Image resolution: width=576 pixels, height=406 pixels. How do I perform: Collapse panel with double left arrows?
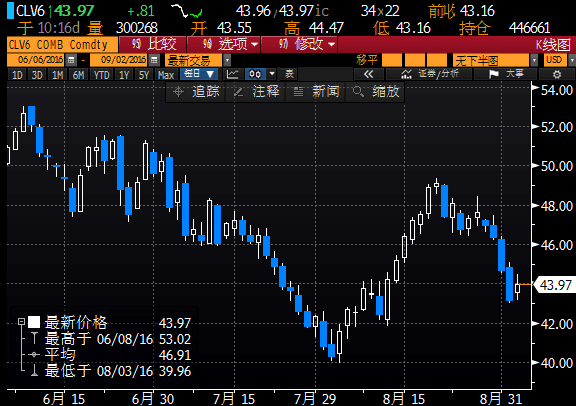coord(368,75)
